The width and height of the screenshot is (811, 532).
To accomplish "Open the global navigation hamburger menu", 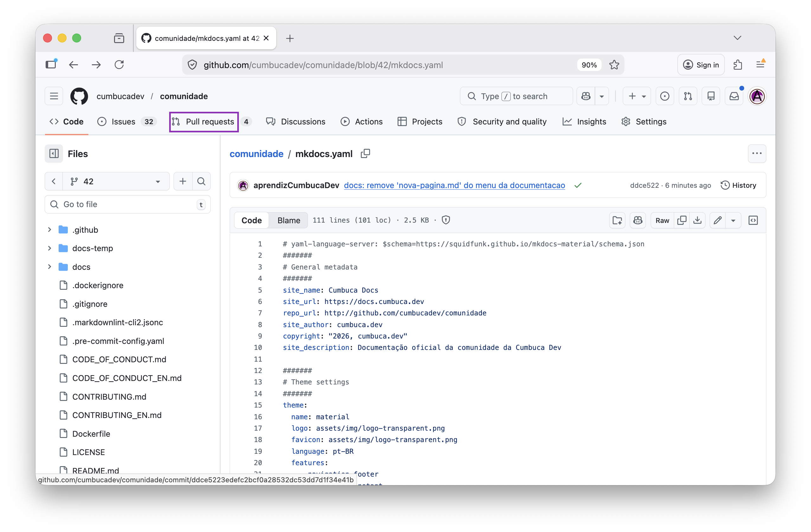I will [x=54, y=96].
